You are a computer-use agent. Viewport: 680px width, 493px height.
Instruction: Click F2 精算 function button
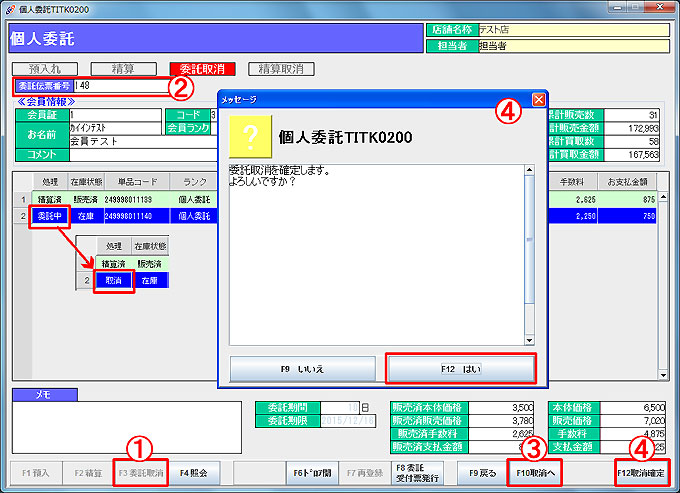(88, 473)
